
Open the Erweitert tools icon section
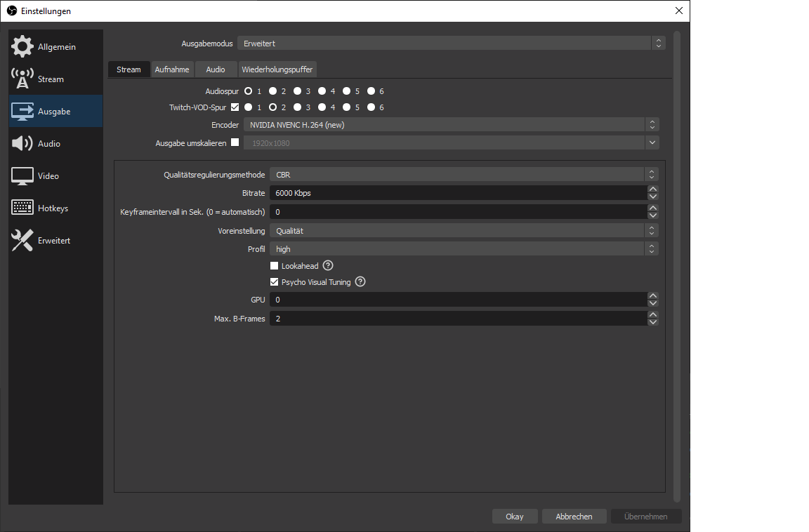(22, 240)
